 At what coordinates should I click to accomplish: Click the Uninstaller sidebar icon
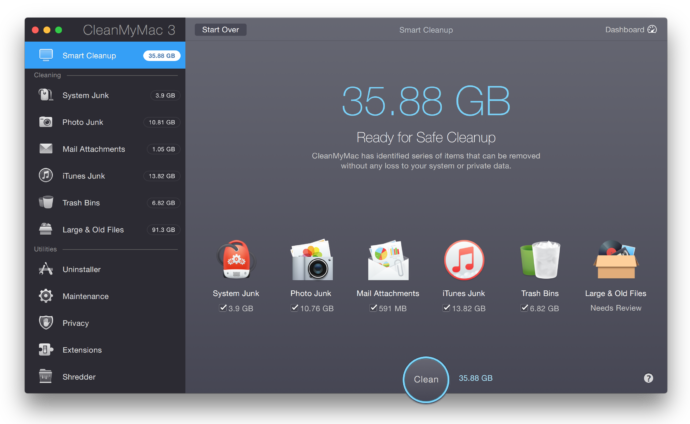pyautogui.click(x=46, y=269)
